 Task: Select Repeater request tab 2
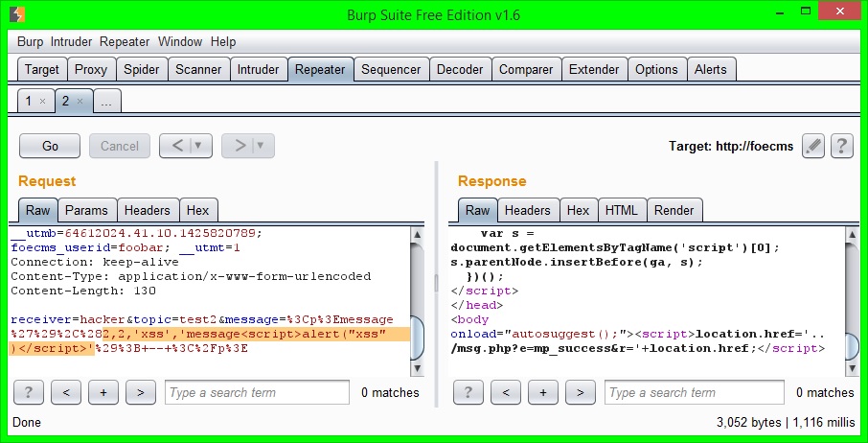tap(65, 102)
